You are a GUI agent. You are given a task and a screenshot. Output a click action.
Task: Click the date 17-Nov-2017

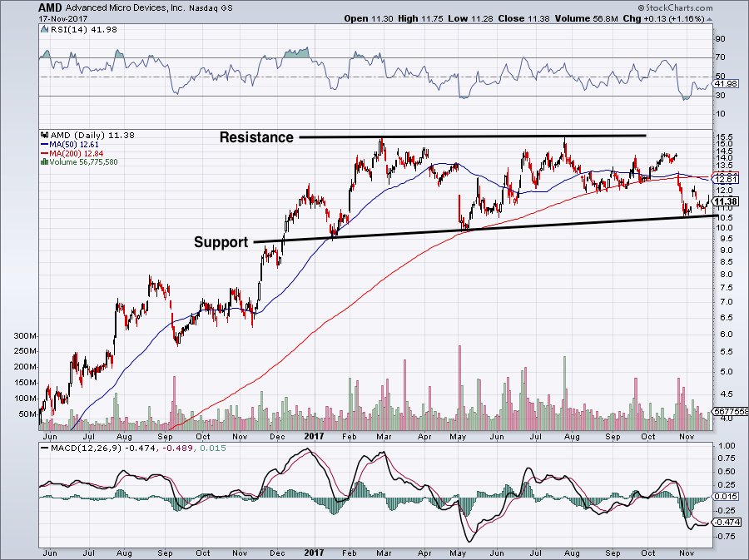[x=63, y=18]
